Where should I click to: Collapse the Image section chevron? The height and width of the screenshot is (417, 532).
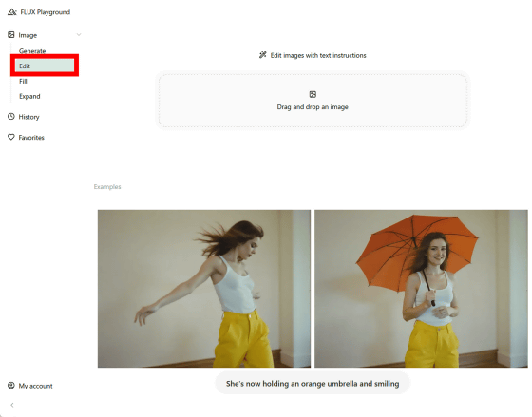point(79,34)
